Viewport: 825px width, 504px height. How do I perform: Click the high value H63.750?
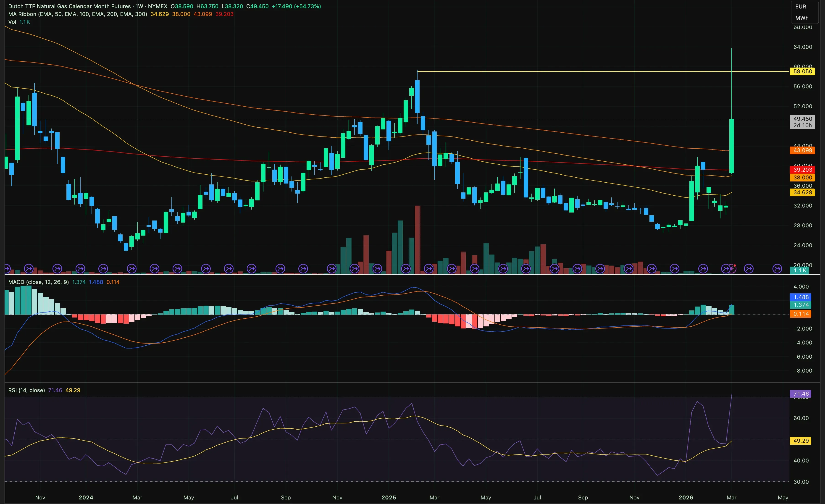click(x=207, y=6)
